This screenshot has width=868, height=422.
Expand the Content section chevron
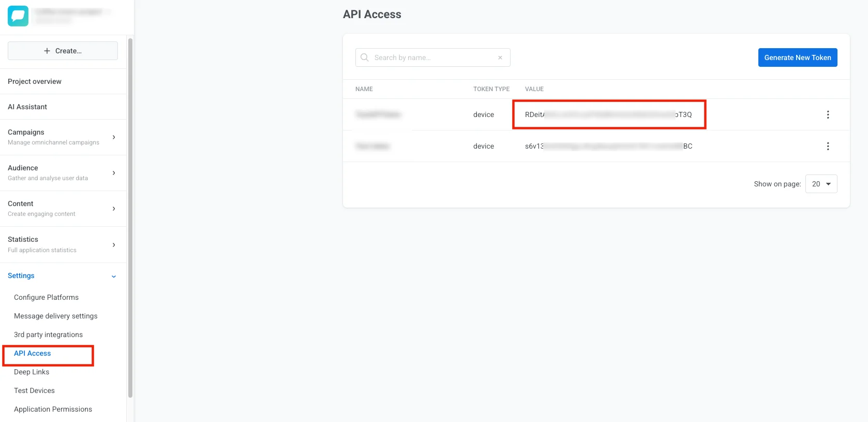tap(114, 209)
